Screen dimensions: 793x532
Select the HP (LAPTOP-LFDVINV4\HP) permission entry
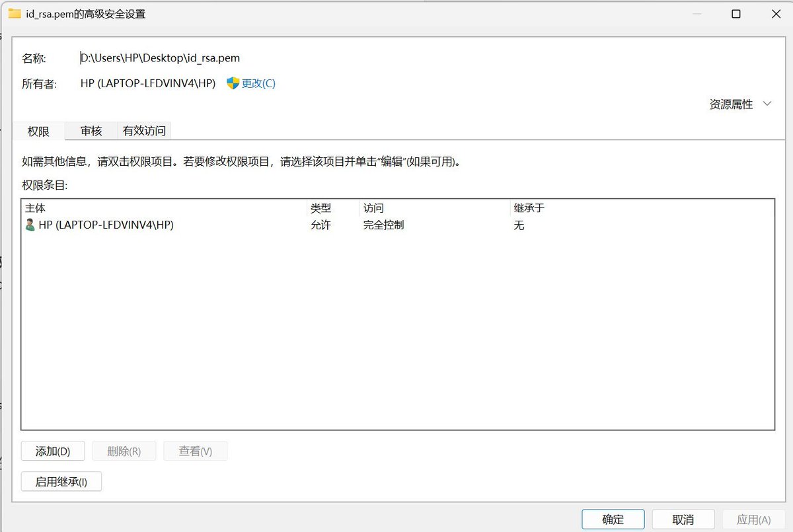point(397,225)
